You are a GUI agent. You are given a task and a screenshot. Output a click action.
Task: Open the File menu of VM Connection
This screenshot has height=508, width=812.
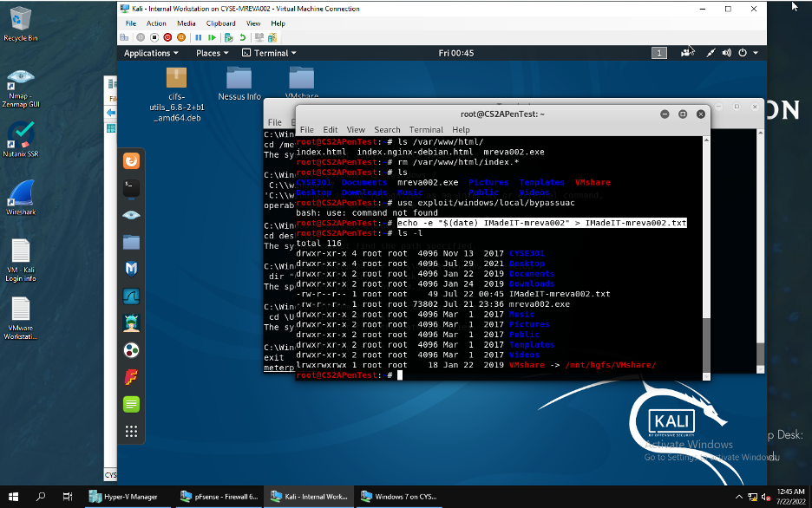pyautogui.click(x=130, y=23)
